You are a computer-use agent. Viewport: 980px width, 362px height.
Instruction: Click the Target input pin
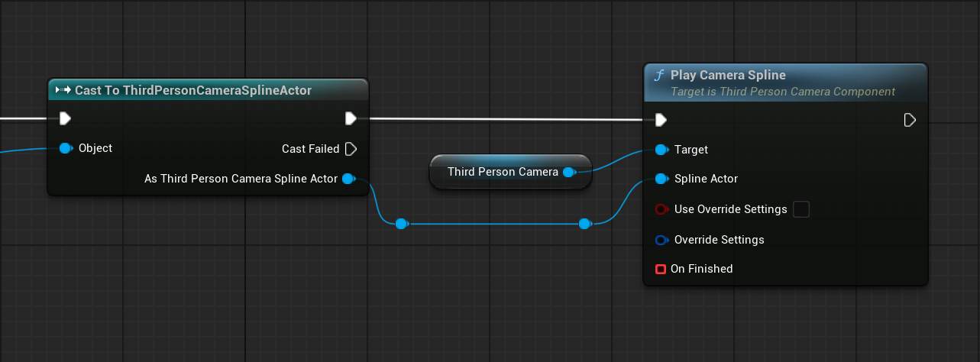point(661,150)
